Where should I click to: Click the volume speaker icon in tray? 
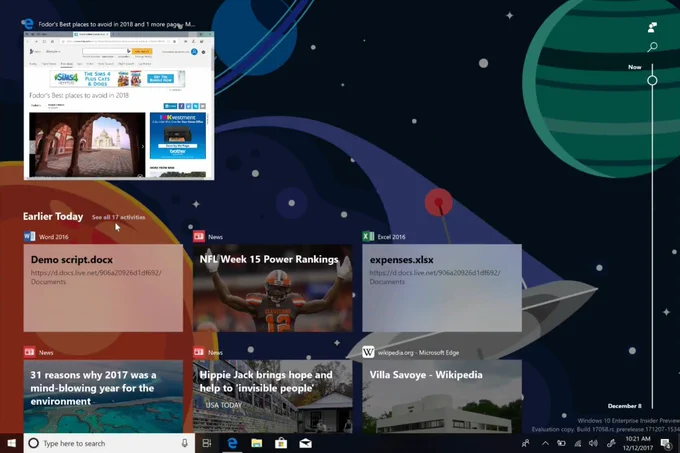(x=593, y=443)
